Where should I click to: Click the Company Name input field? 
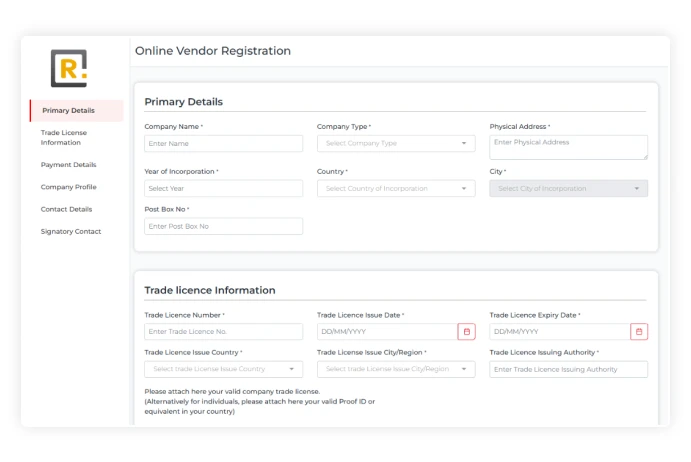tap(223, 143)
